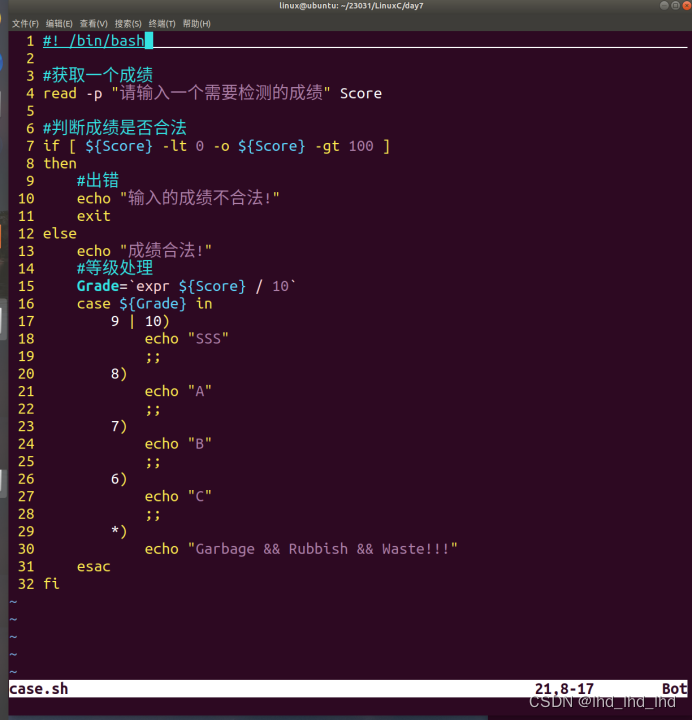
Task: Click echo "B" line
Action: pyautogui.click(x=178, y=444)
